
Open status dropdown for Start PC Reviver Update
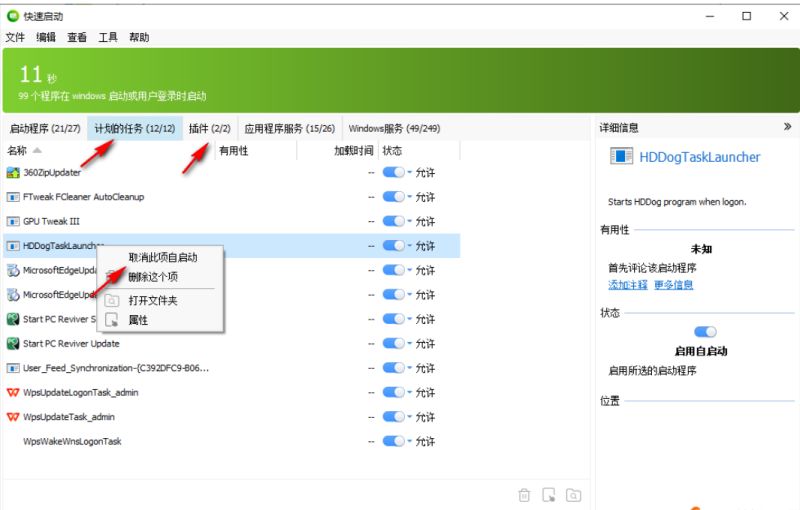tap(409, 343)
